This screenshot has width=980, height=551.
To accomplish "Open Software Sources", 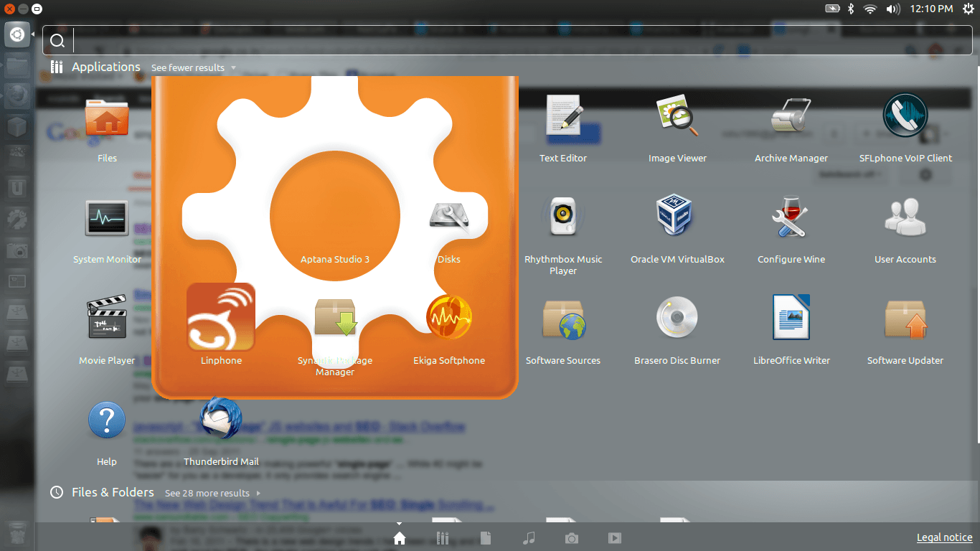I will pyautogui.click(x=563, y=319).
